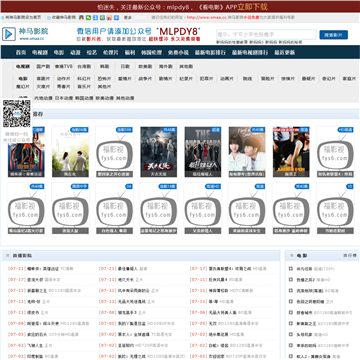Click the blue plus share icon
The image size is (360, 360).
click(116, 17)
